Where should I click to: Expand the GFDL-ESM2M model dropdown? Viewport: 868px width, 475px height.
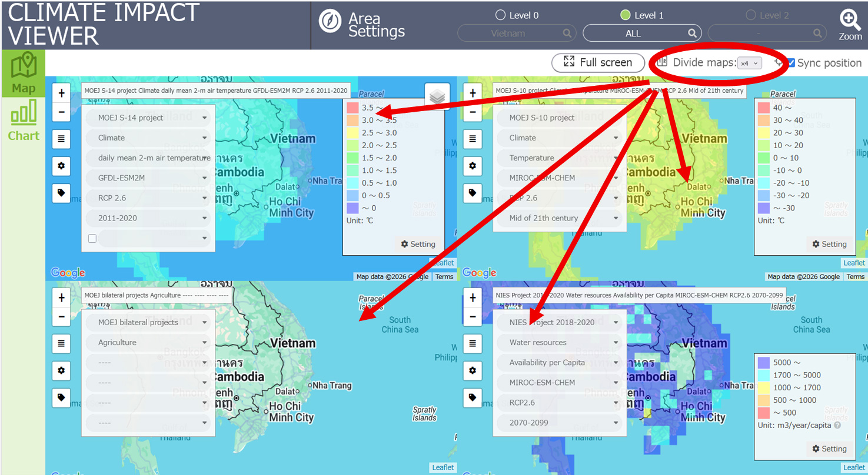[148, 178]
